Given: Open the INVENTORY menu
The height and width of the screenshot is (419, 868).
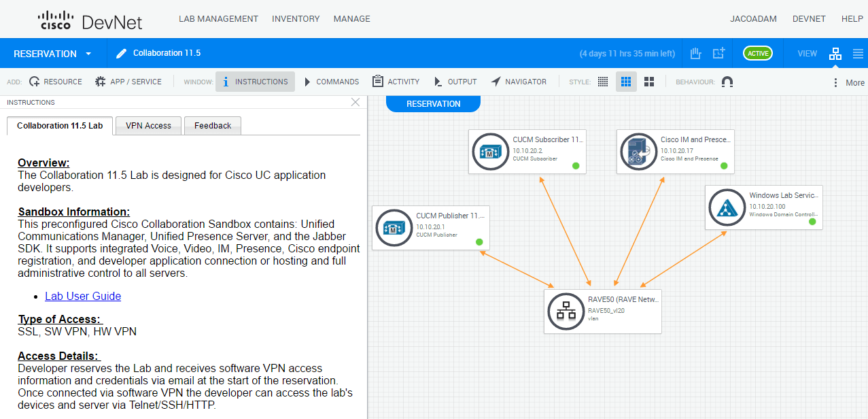Looking at the screenshot, I should tap(296, 18).
